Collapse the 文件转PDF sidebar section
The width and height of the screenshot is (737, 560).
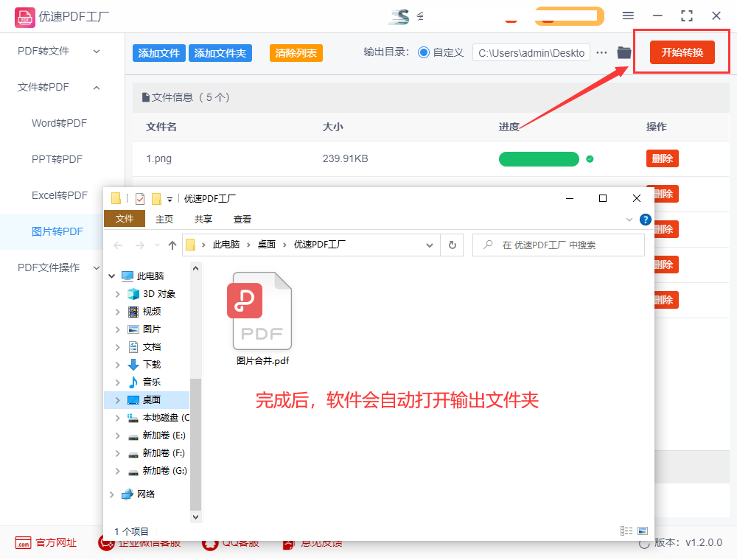click(x=97, y=88)
